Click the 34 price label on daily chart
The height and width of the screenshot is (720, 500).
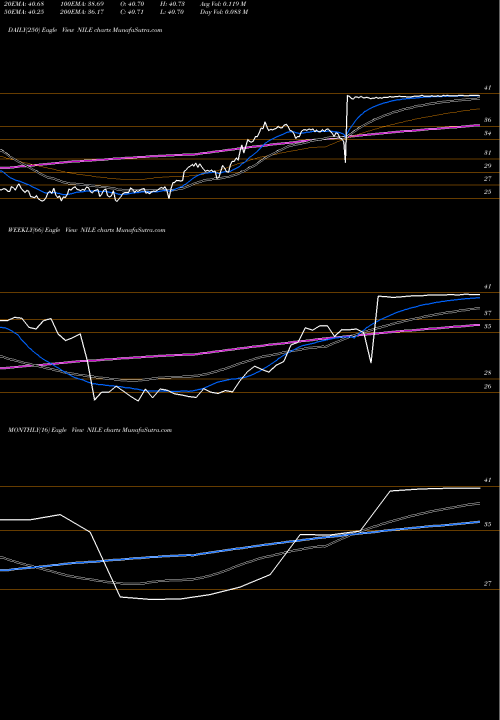pos(488,133)
